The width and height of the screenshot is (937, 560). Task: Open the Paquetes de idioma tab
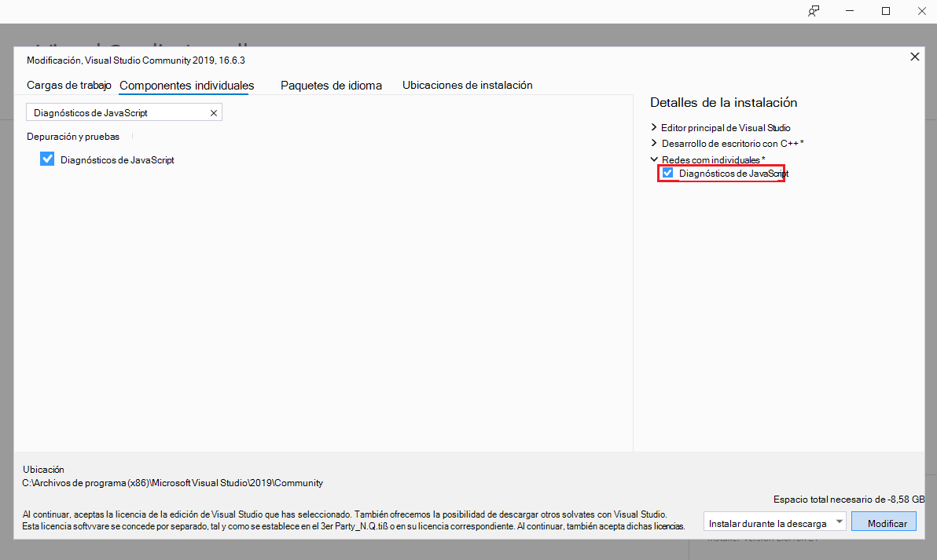click(x=331, y=85)
